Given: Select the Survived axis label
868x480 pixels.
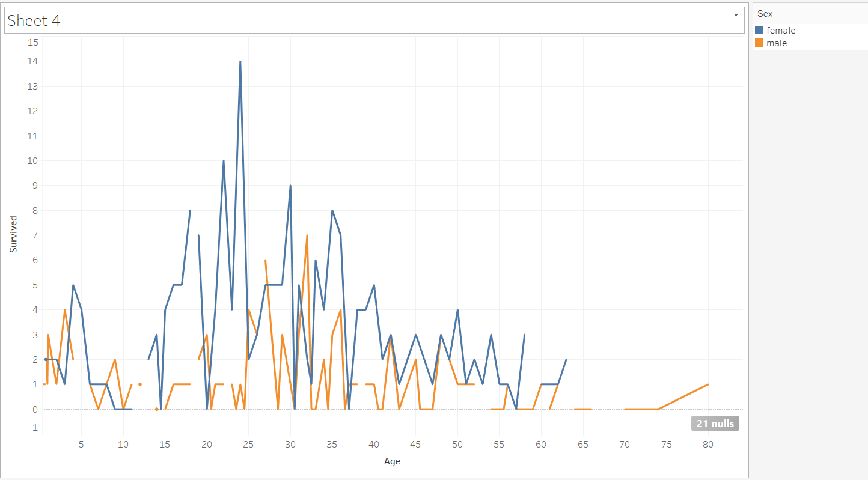Looking at the screenshot, I should tap(13, 234).
